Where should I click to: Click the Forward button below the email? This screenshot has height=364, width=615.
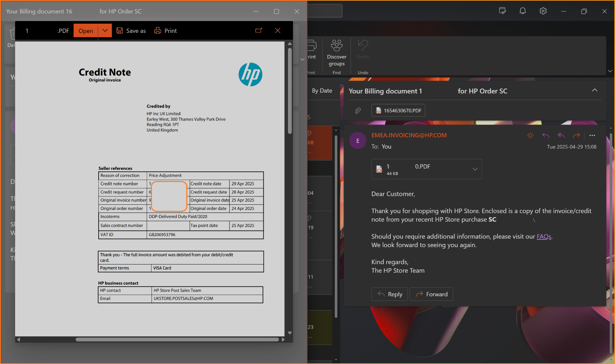[431, 294]
